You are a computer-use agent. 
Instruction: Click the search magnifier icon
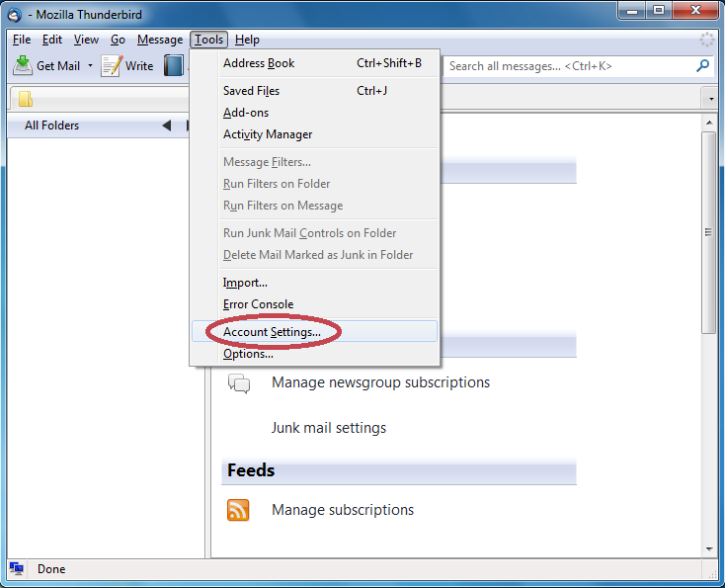[702, 65]
